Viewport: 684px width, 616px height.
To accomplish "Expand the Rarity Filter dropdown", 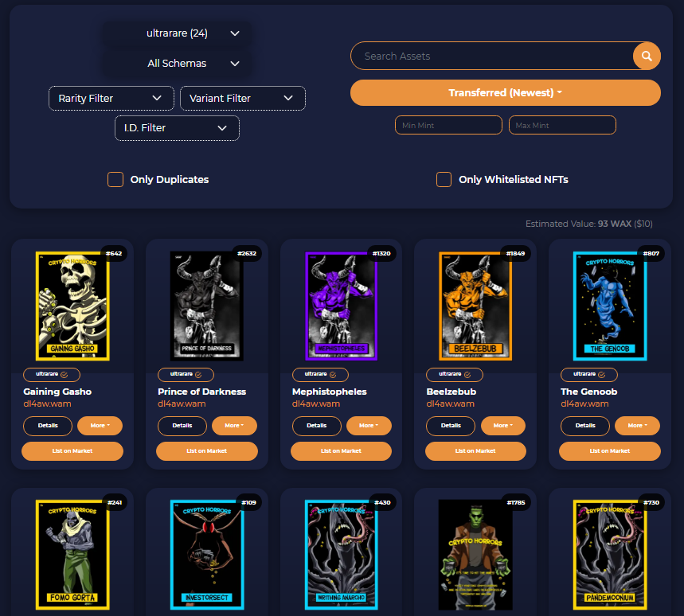I will (x=111, y=98).
